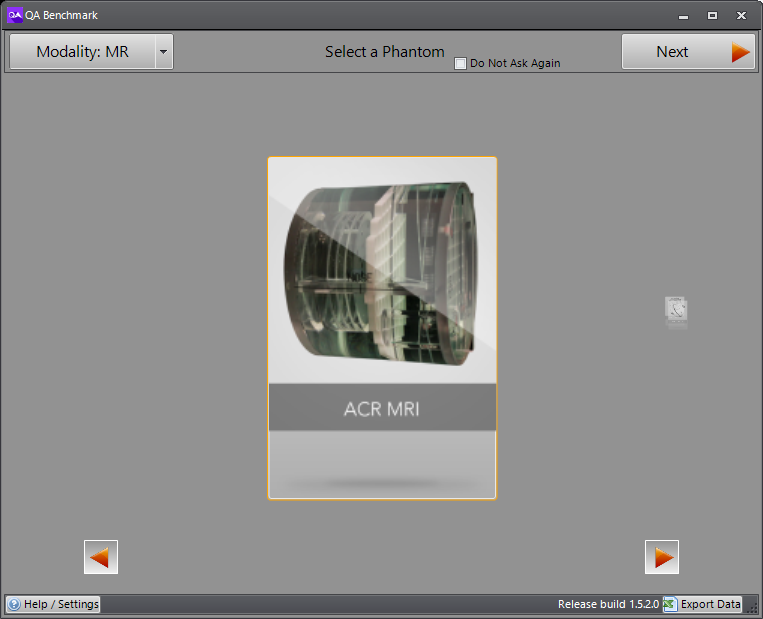
Task: Close the QA Benchmark window
Action: [x=741, y=16]
